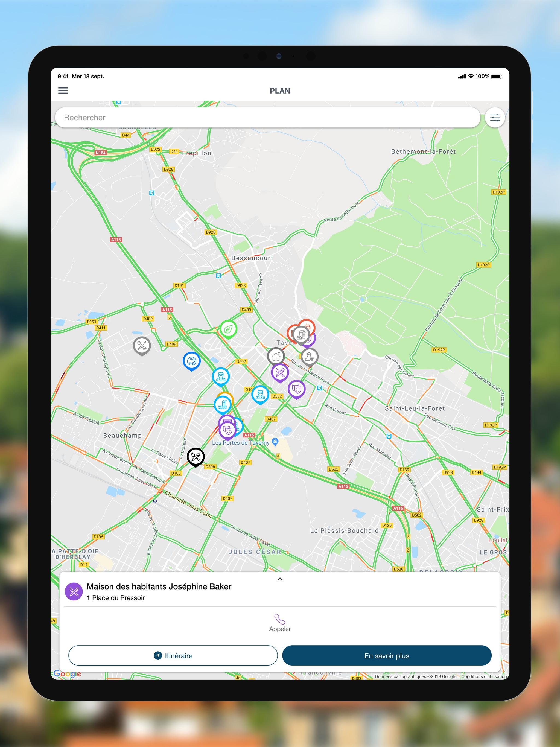
Task: Tap the Beauchamp town label
Action: pyautogui.click(x=122, y=435)
